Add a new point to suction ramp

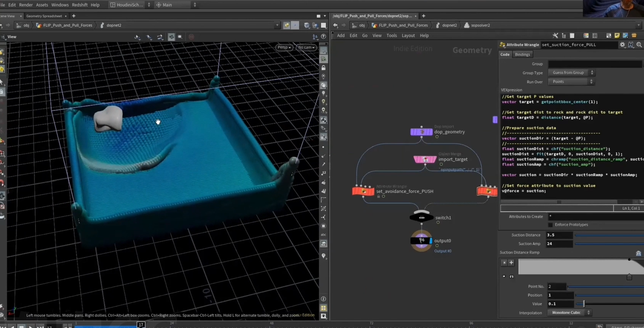[511, 262]
